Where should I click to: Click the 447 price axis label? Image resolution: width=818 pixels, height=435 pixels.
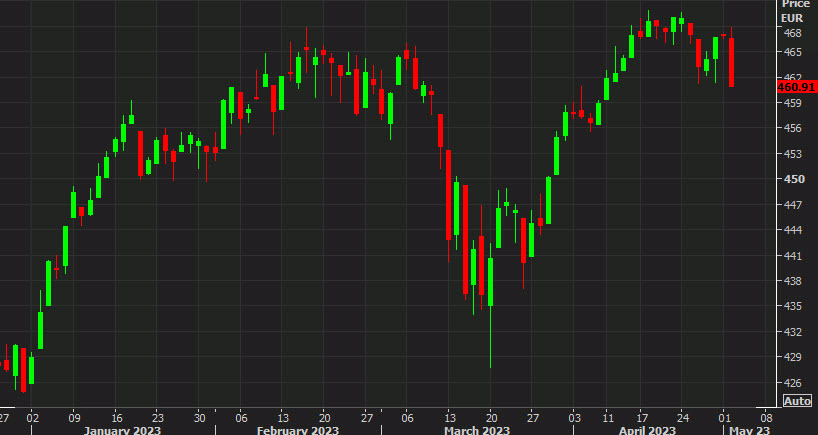tap(792, 206)
